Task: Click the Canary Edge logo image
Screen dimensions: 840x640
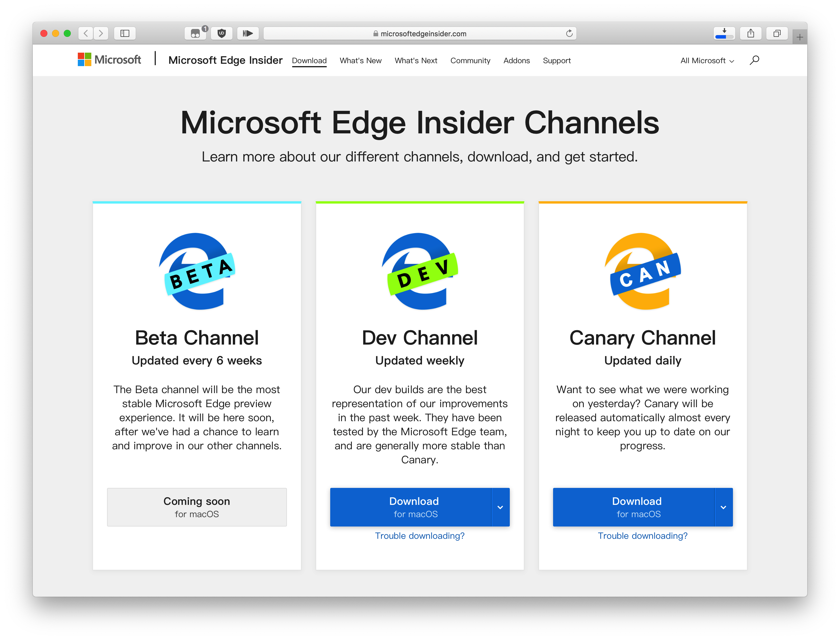Action: [643, 271]
